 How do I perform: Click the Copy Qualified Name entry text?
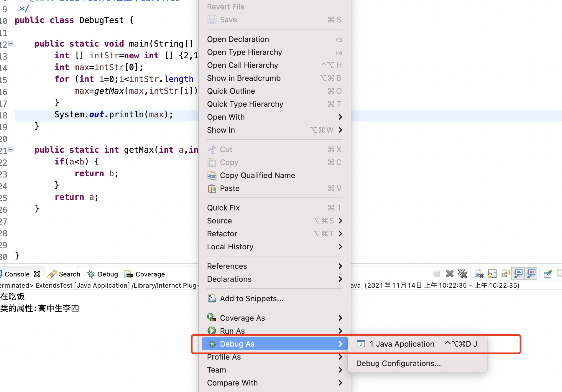[x=257, y=175]
